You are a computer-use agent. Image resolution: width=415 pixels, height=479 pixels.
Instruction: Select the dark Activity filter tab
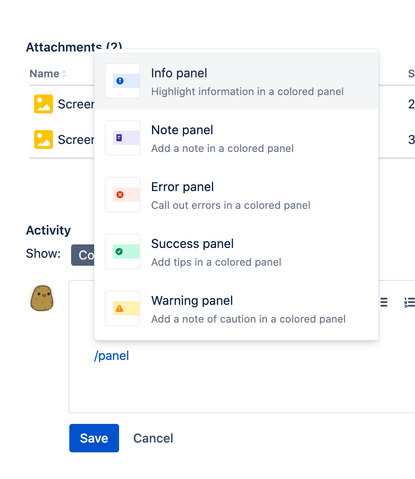[83, 255]
